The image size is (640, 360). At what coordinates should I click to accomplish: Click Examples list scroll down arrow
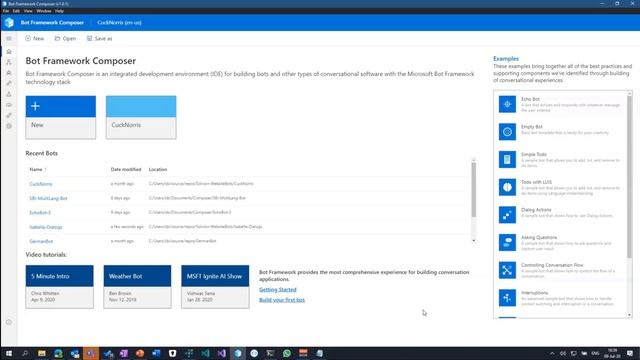pyautogui.click(x=629, y=315)
